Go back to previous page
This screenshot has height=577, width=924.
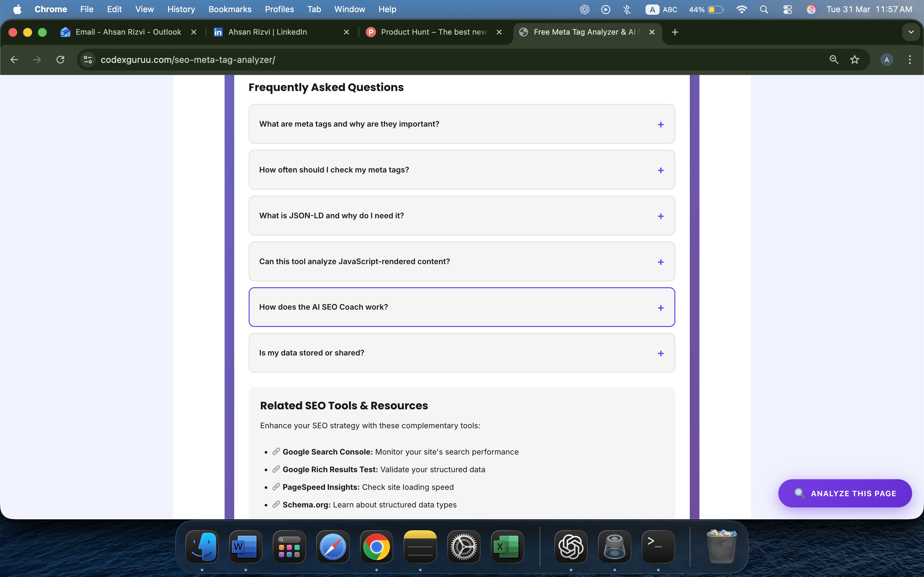pos(14,60)
